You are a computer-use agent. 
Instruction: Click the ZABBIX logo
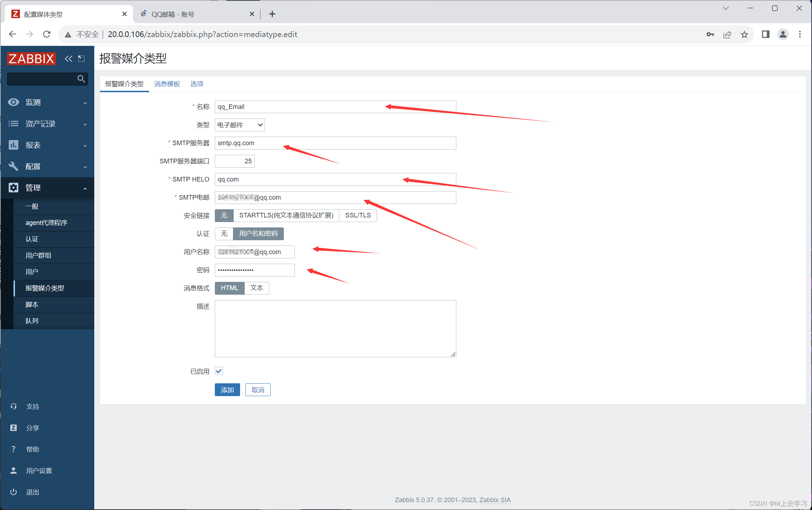tap(31, 59)
